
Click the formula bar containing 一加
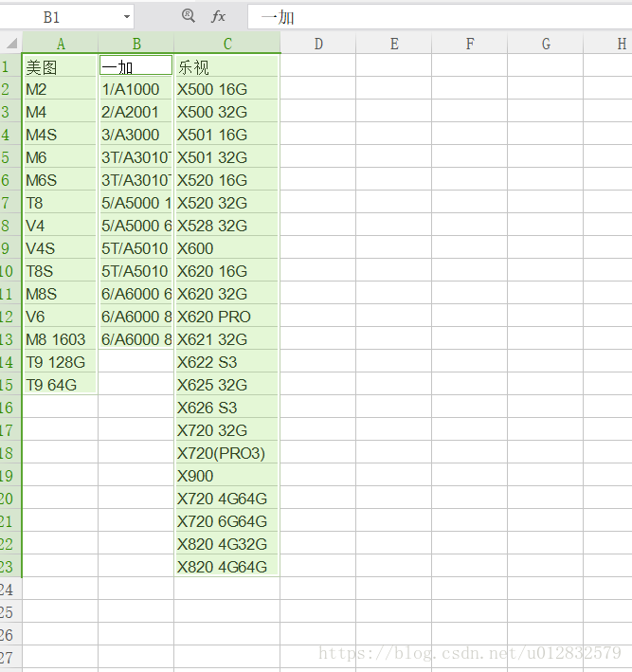click(440, 17)
